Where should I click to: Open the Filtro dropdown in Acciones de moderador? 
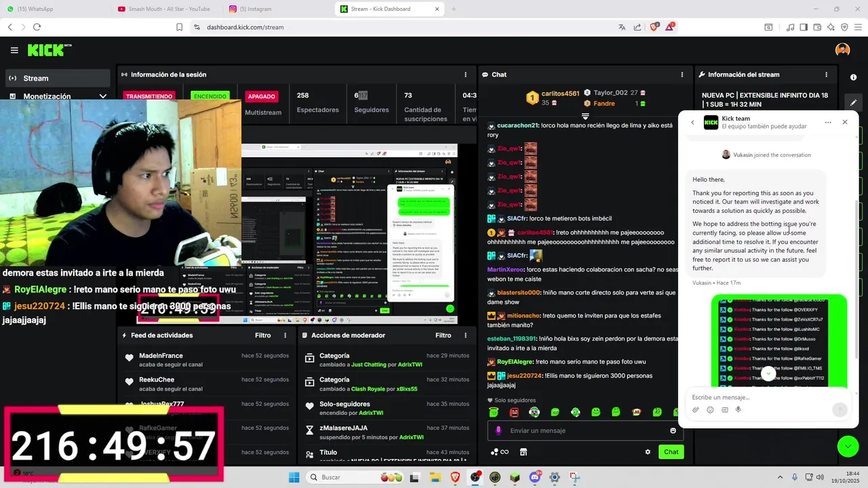point(443,335)
